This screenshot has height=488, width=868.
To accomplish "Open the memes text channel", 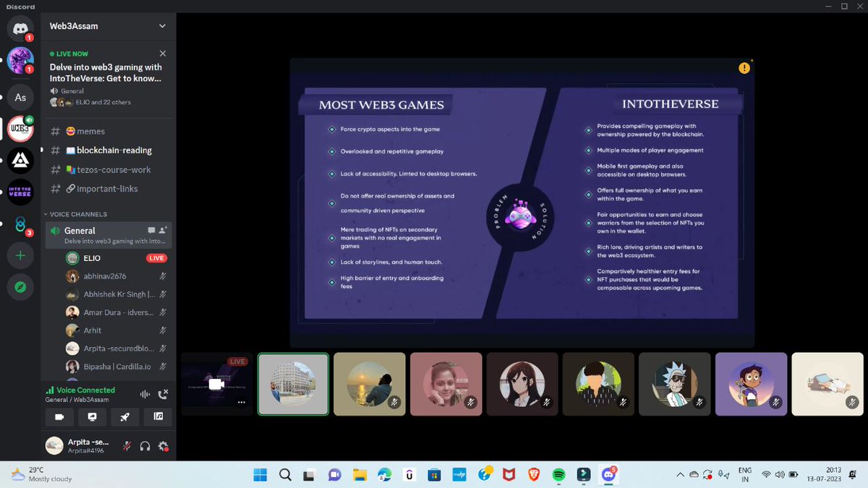I will pos(109,131).
